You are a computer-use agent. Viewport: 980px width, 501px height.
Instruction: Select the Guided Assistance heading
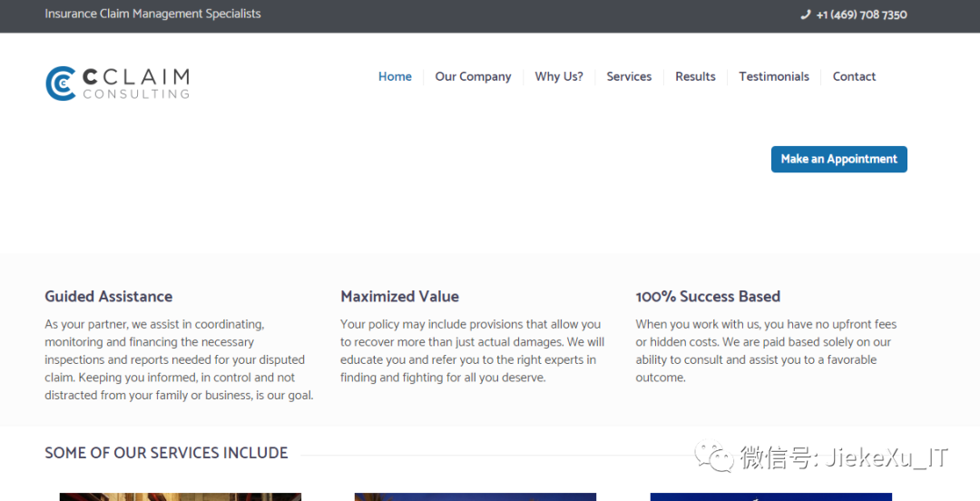(x=109, y=297)
